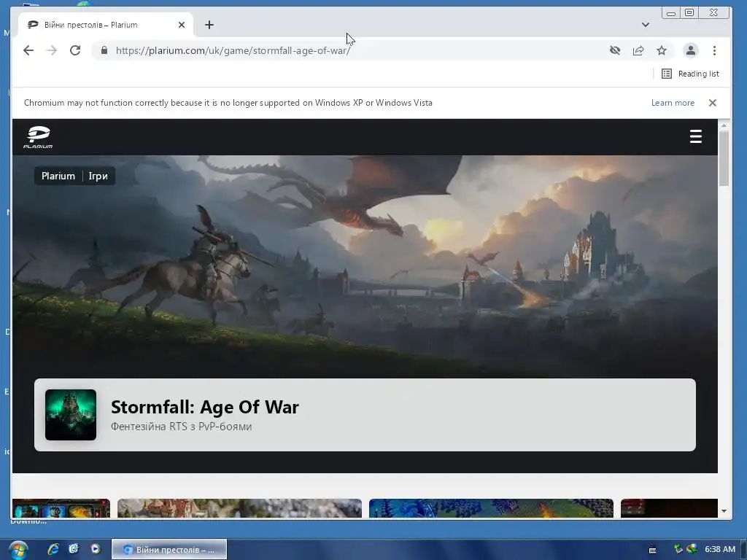Click the security shield tray icon

click(x=692, y=549)
